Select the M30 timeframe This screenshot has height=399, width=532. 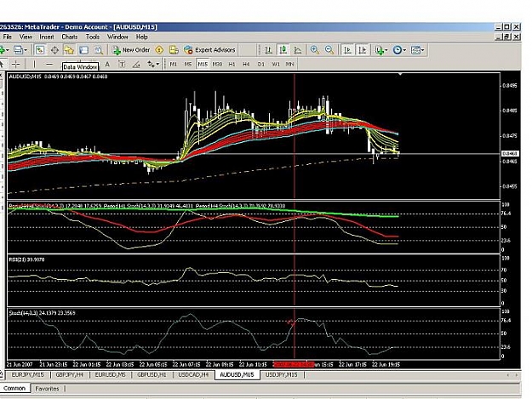click(217, 64)
